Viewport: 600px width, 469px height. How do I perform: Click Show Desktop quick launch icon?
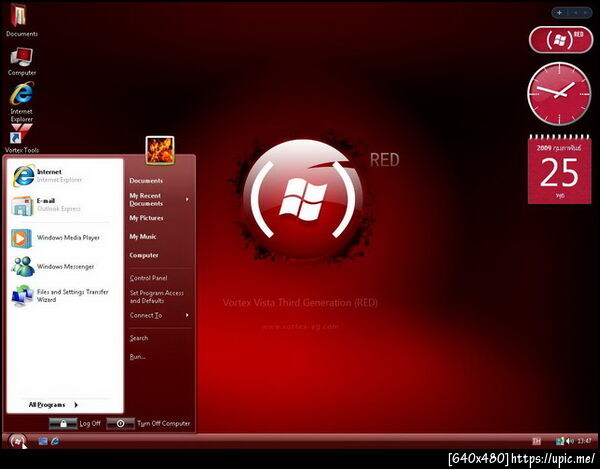pyautogui.click(x=43, y=441)
